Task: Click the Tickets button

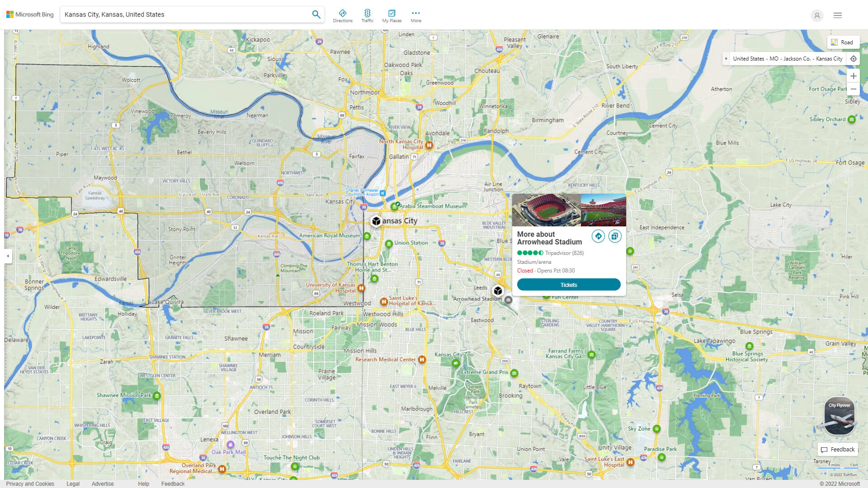Action: coord(569,284)
